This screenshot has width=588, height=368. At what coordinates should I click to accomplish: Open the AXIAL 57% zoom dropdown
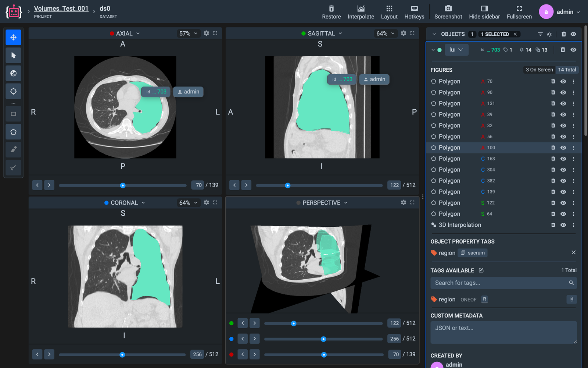click(x=189, y=33)
